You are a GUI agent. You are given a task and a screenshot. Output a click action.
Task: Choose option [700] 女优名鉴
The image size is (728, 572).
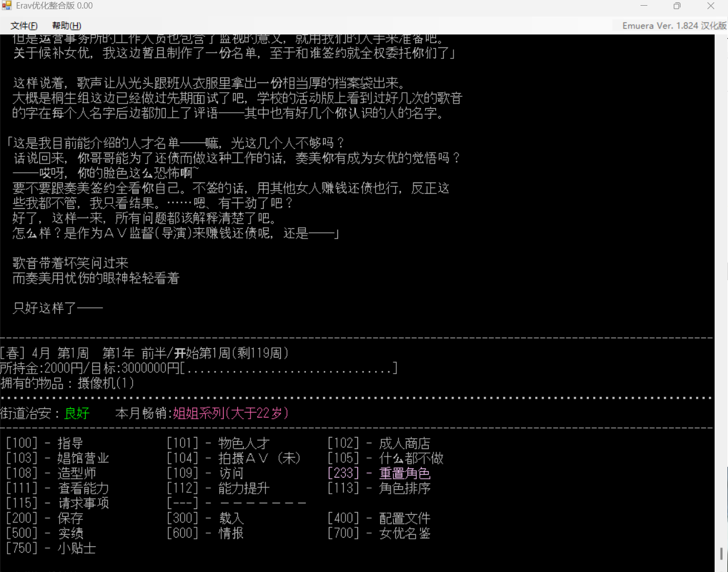tap(379, 533)
